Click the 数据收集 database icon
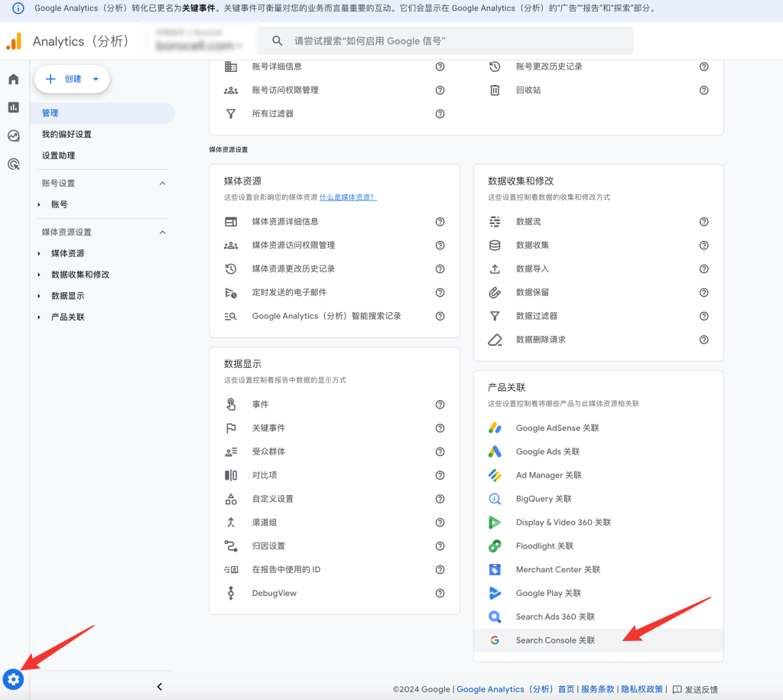 click(x=495, y=245)
